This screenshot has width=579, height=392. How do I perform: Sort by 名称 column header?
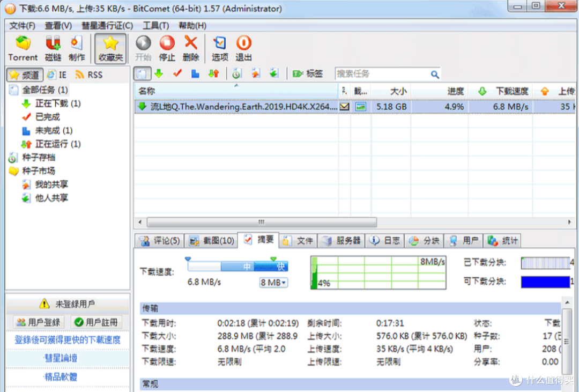[236, 91]
